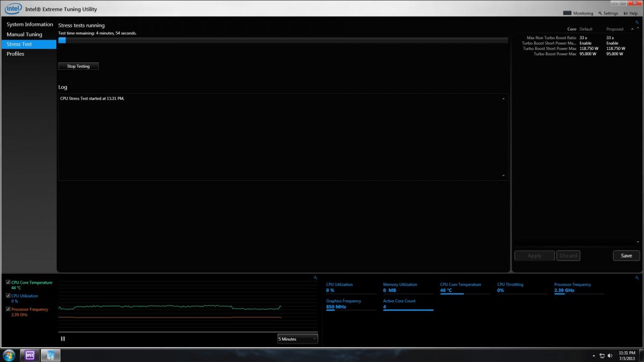Open the volume tray icon
The height and width of the screenshot is (362, 644).
click(610, 356)
